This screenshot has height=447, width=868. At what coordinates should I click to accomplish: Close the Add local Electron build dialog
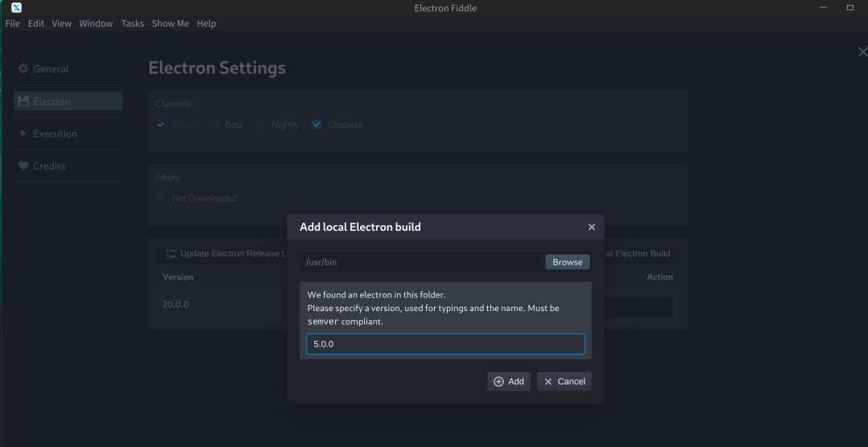click(592, 228)
